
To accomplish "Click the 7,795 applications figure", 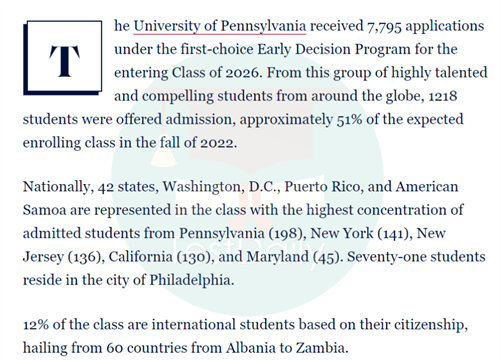I will [x=425, y=26].
